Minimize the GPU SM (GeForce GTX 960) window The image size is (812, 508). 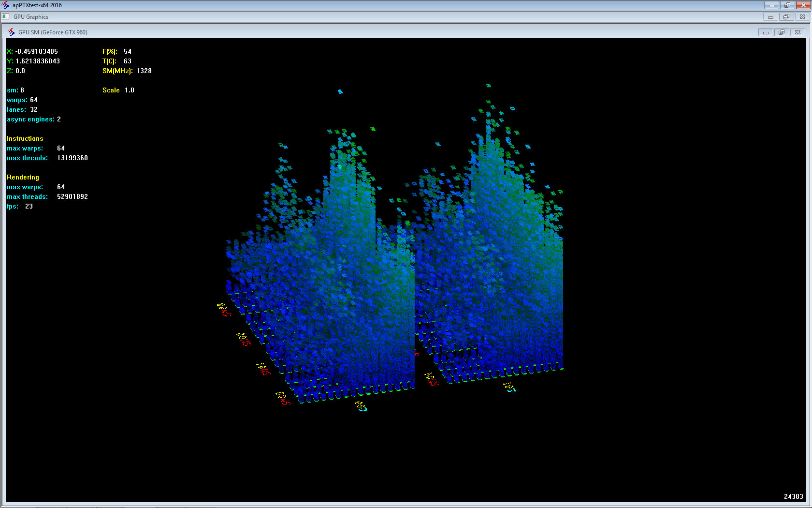(x=766, y=32)
